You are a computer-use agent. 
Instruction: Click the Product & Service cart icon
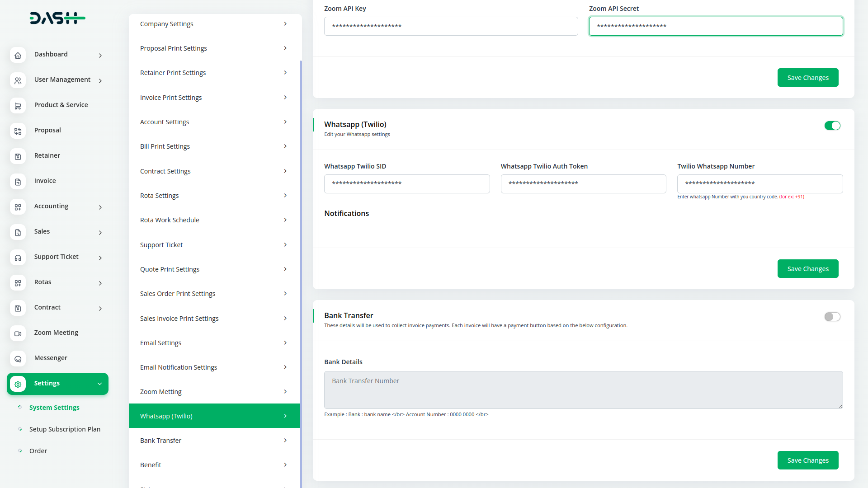point(18,106)
